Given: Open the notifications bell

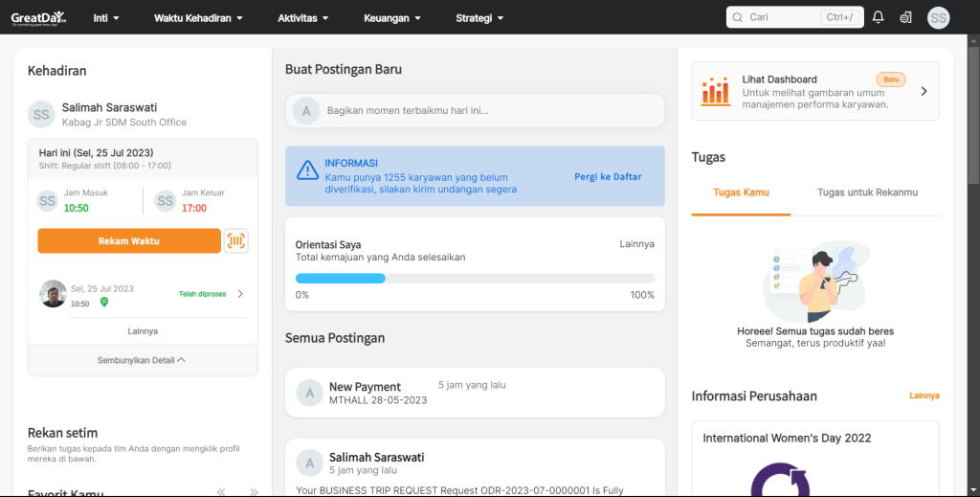Looking at the screenshot, I should (879, 17).
